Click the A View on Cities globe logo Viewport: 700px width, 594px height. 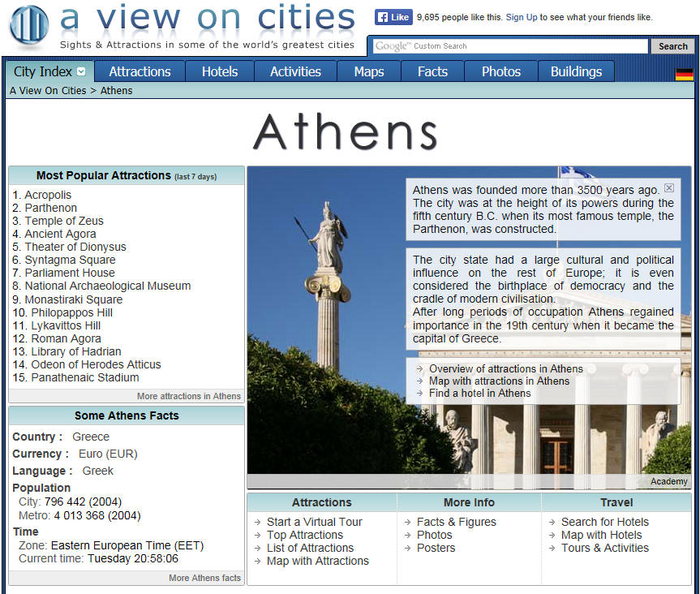pyautogui.click(x=29, y=24)
